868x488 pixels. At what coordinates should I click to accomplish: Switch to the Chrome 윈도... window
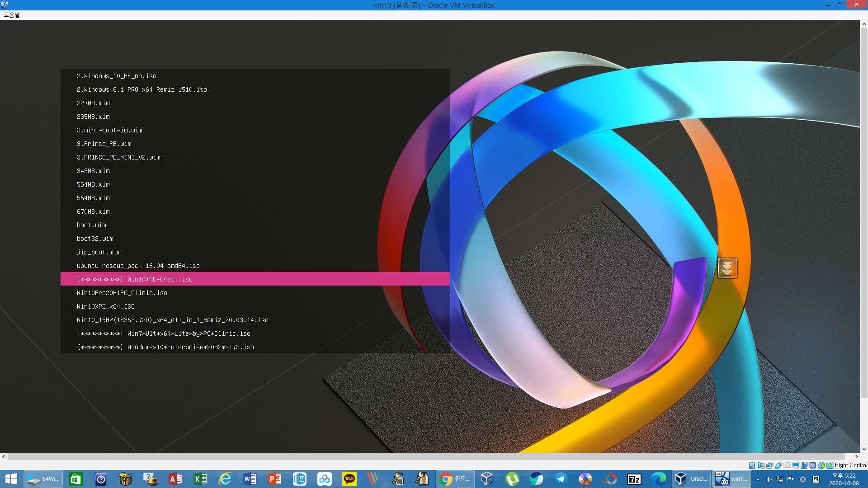455,479
